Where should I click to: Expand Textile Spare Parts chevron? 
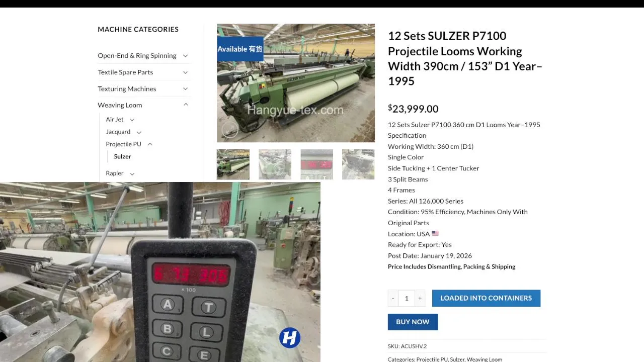pyautogui.click(x=185, y=72)
